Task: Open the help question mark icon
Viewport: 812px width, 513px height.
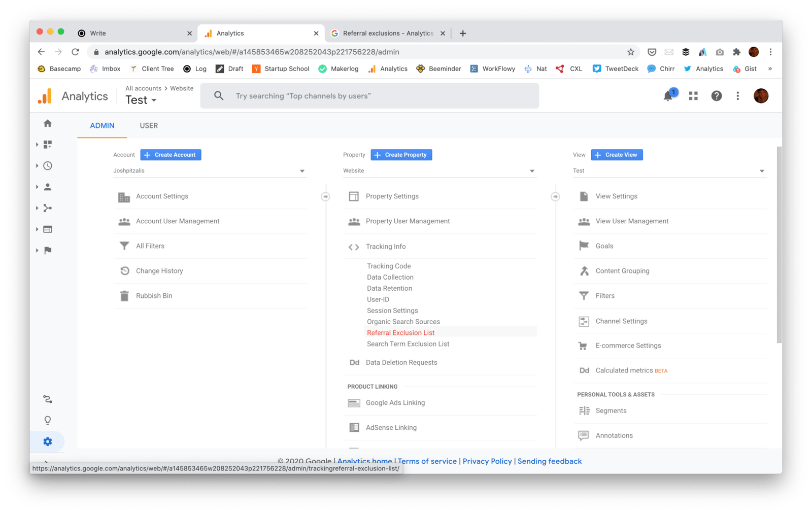Action: tap(716, 96)
